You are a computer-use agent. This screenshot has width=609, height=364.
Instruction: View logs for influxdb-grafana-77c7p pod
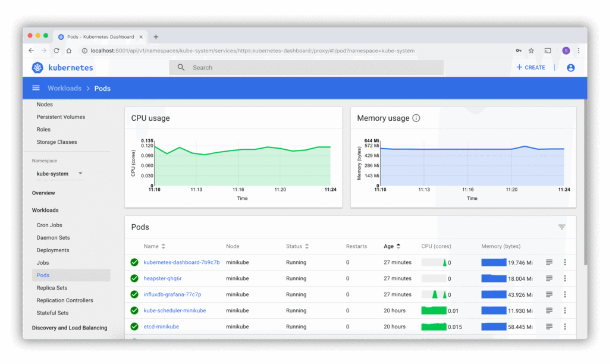pyautogui.click(x=549, y=294)
